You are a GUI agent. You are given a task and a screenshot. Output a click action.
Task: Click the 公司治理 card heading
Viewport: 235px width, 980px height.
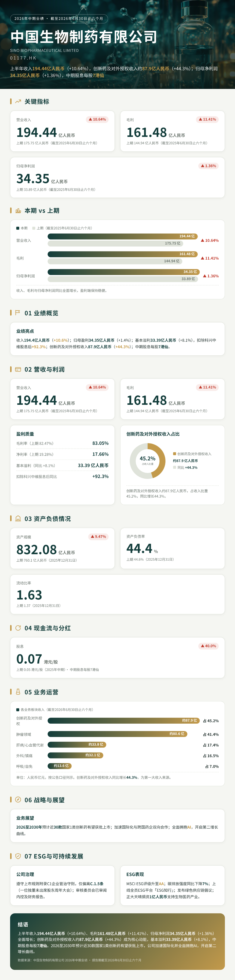[x=25, y=874]
